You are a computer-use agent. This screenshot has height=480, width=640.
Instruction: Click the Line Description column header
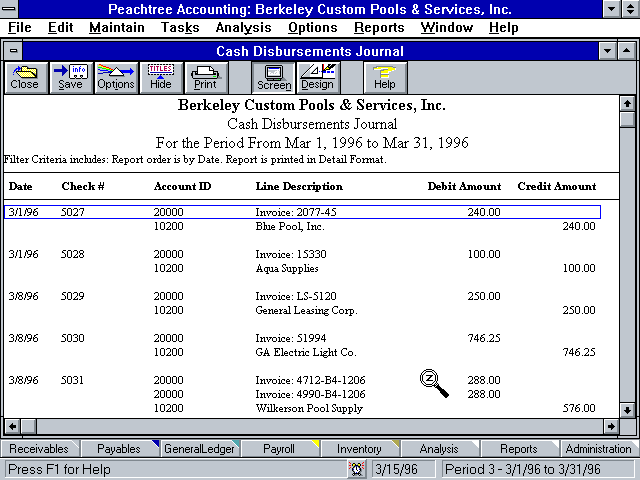(x=299, y=186)
